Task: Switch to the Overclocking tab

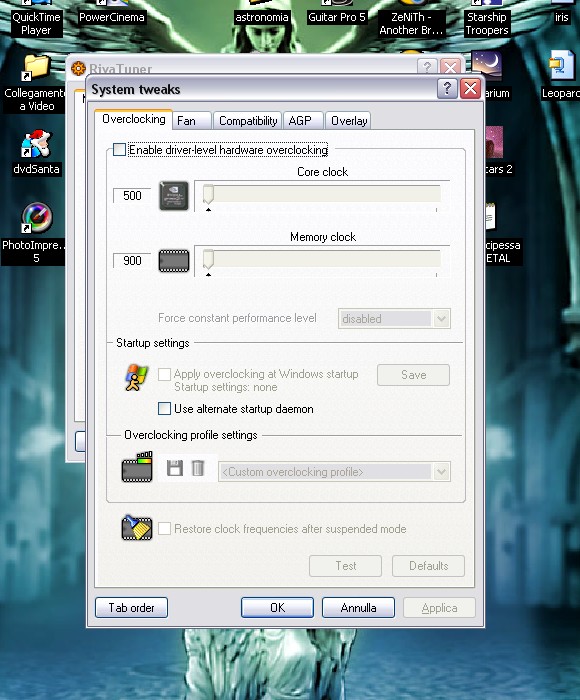Action: point(134,119)
